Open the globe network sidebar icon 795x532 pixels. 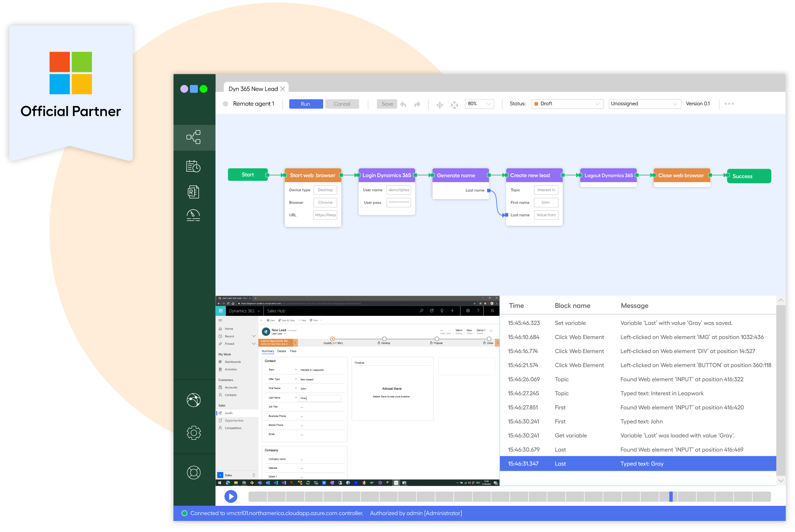[x=194, y=400]
